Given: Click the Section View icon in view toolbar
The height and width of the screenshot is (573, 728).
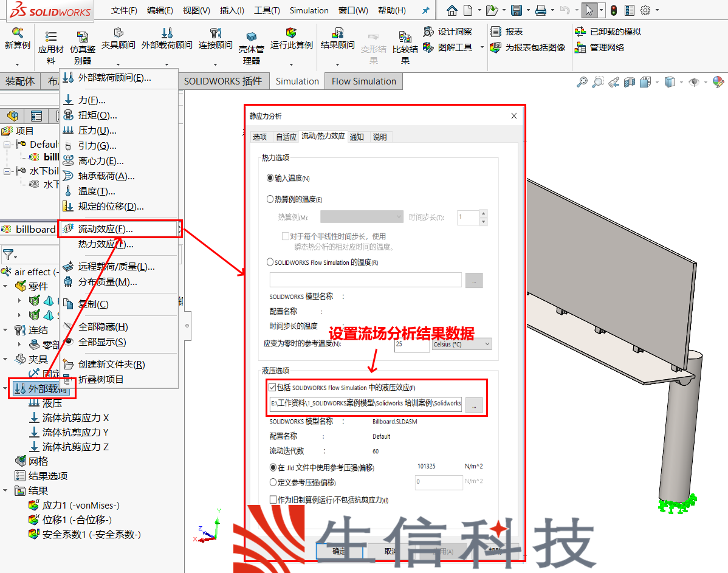Looking at the screenshot, I should 630,82.
